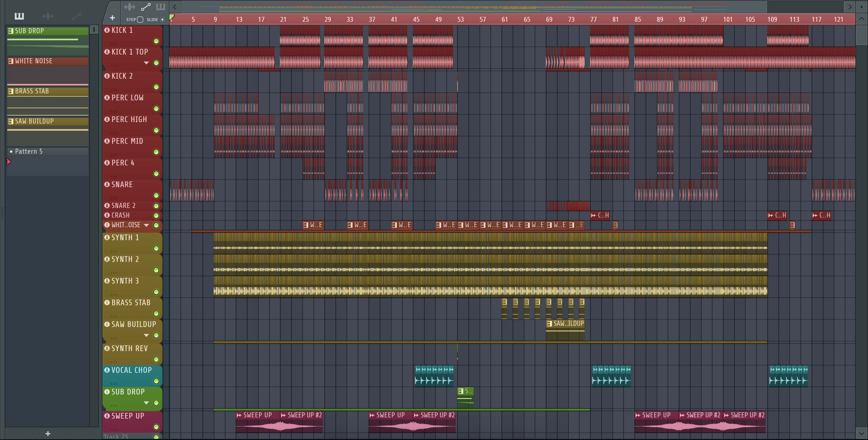
Task: Click the CRASH track type icon
Action: click(107, 215)
